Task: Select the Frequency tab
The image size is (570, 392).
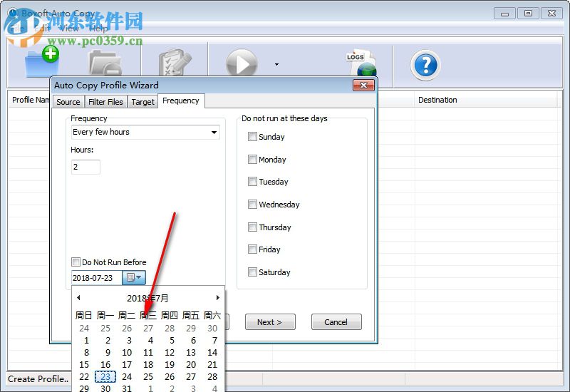Action: 181,100
